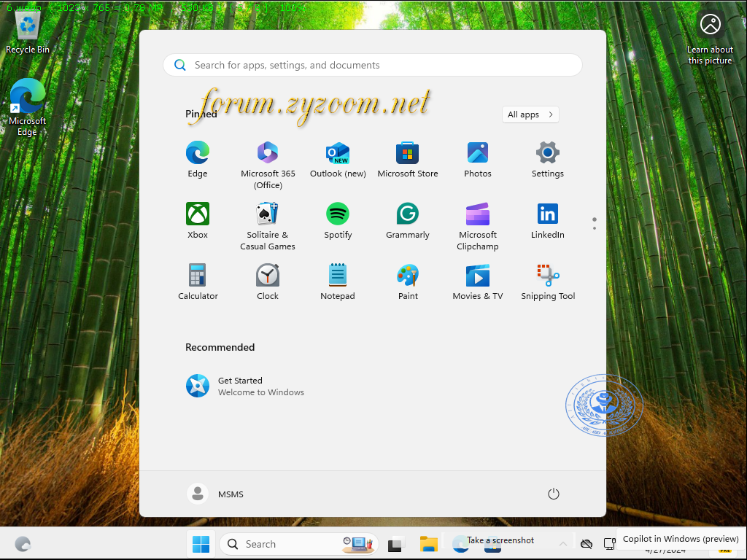
Task: Launch Microsoft 365 (Office)
Action: click(x=268, y=166)
